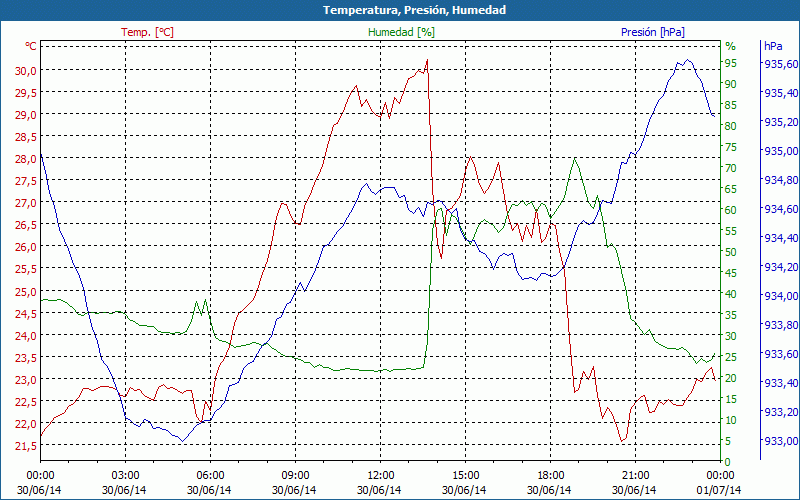This screenshot has width=800, height=500.
Task: Click the blue '933,20' pressure axis value
Action: [781, 412]
